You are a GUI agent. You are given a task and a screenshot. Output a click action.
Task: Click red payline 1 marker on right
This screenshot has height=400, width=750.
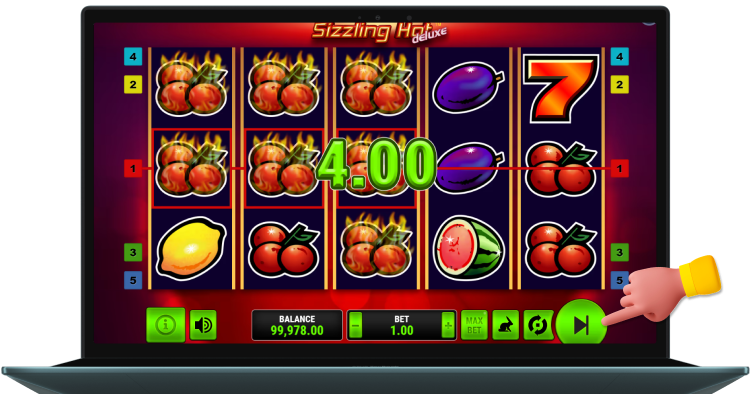point(619,168)
